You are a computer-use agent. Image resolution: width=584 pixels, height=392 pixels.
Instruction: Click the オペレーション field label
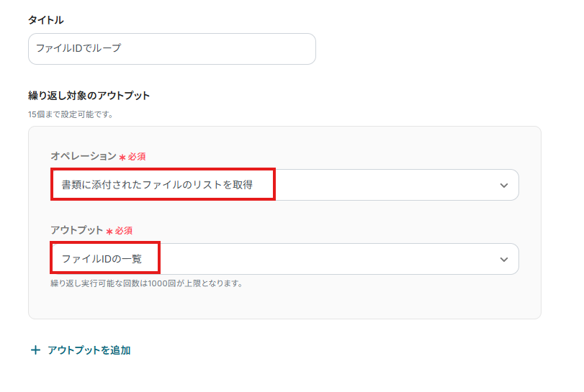83,156
